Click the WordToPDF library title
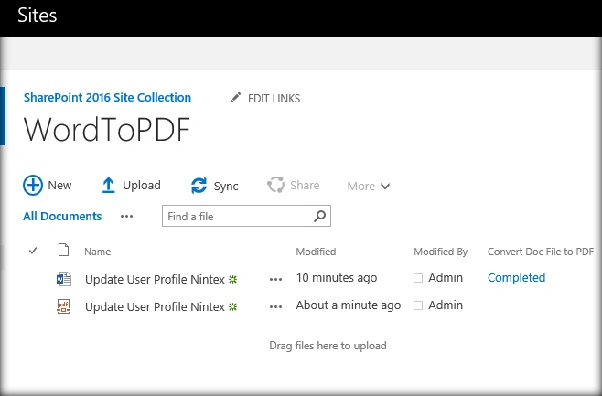The height and width of the screenshot is (396, 602). click(107, 130)
